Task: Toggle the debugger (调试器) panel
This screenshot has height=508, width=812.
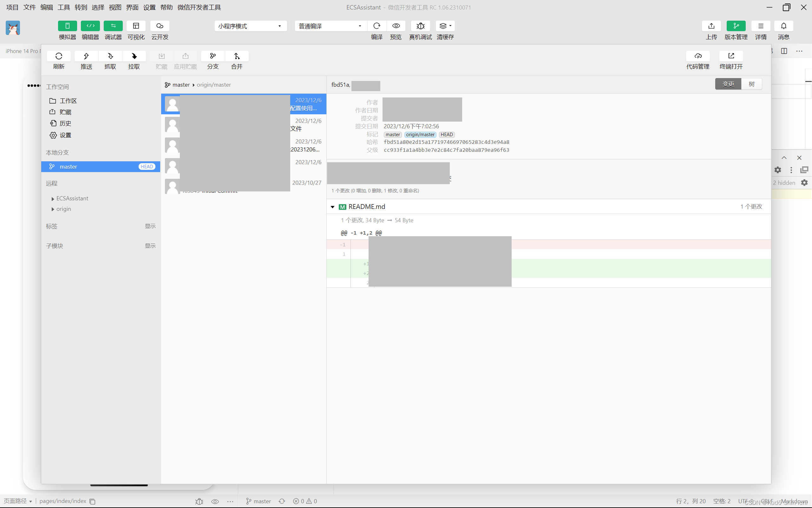Action: click(113, 26)
